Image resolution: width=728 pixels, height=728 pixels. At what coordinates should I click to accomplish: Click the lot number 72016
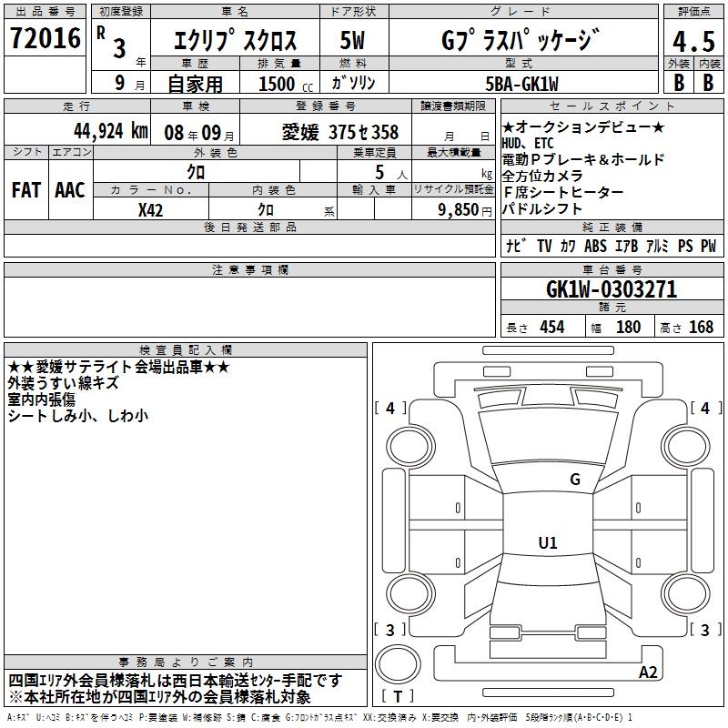point(45,38)
